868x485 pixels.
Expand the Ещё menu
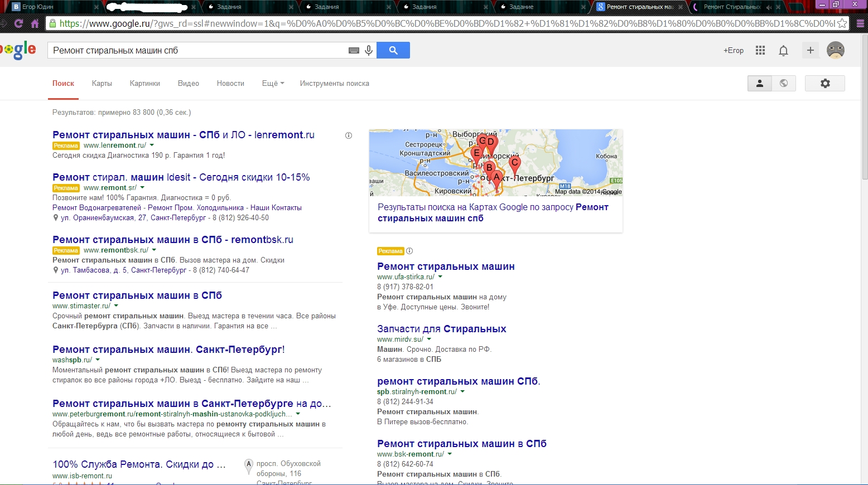[x=273, y=83]
